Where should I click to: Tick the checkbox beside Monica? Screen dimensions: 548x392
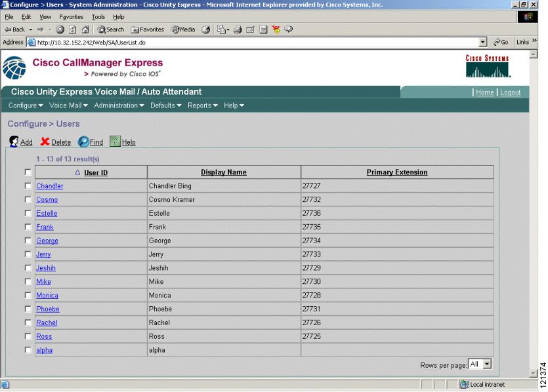click(28, 295)
